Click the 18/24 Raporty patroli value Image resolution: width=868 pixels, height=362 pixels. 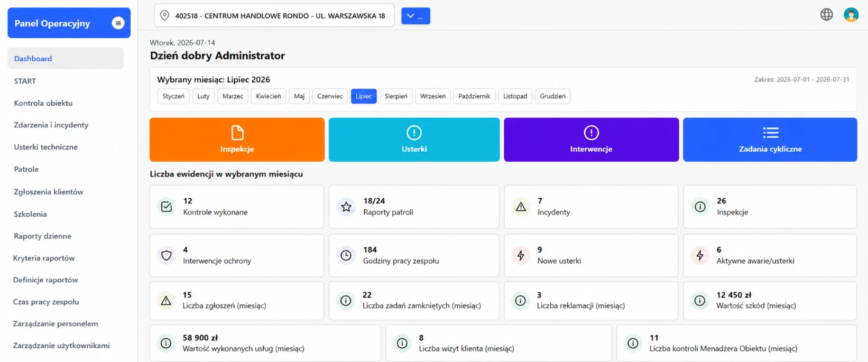(x=374, y=201)
